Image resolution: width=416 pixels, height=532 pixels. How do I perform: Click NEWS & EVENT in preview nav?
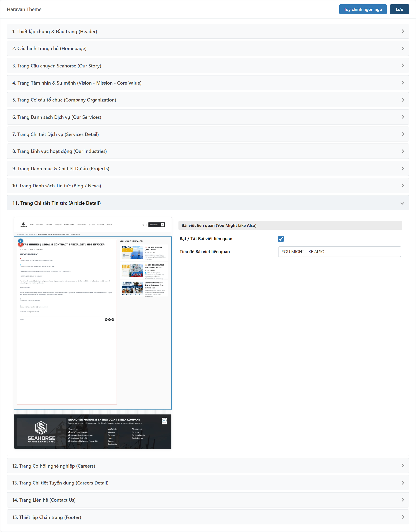point(69,225)
